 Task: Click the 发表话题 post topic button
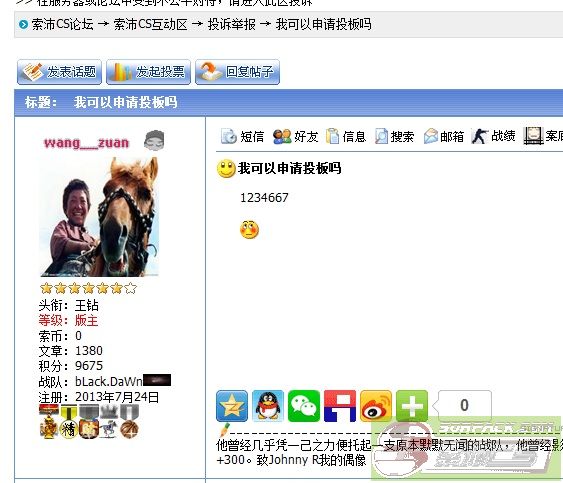(x=59, y=72)
